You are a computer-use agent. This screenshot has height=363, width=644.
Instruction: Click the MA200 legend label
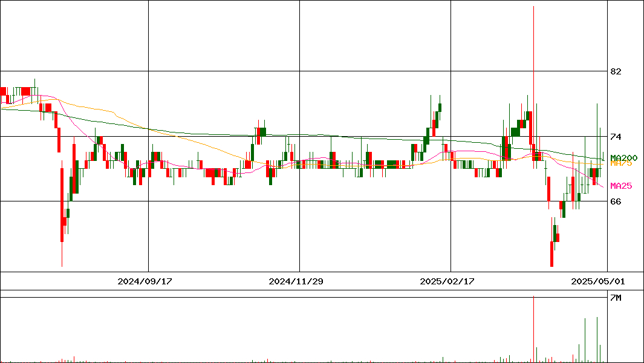coord(624,158)
